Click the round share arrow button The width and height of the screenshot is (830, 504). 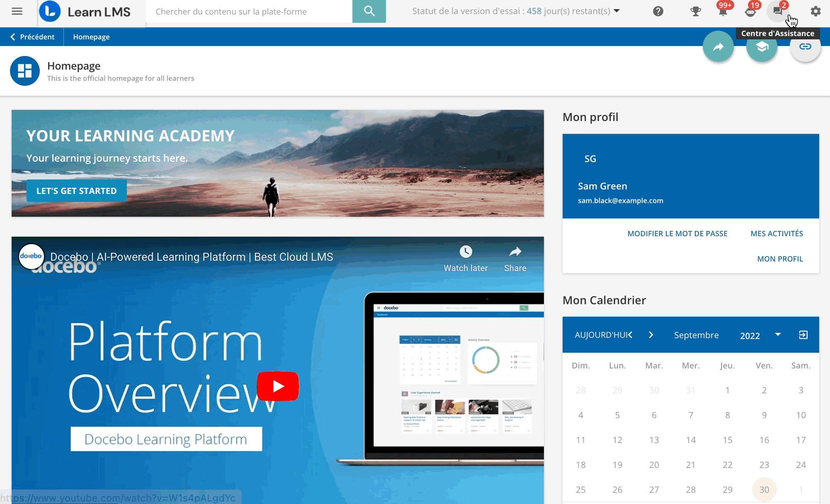coord(718,46)
